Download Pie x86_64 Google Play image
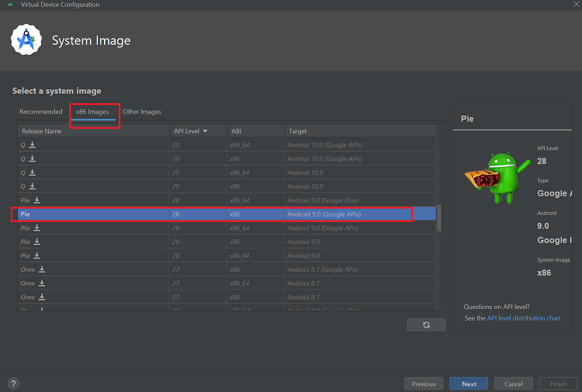The image size is (582, 392). [x=36, y=200]
